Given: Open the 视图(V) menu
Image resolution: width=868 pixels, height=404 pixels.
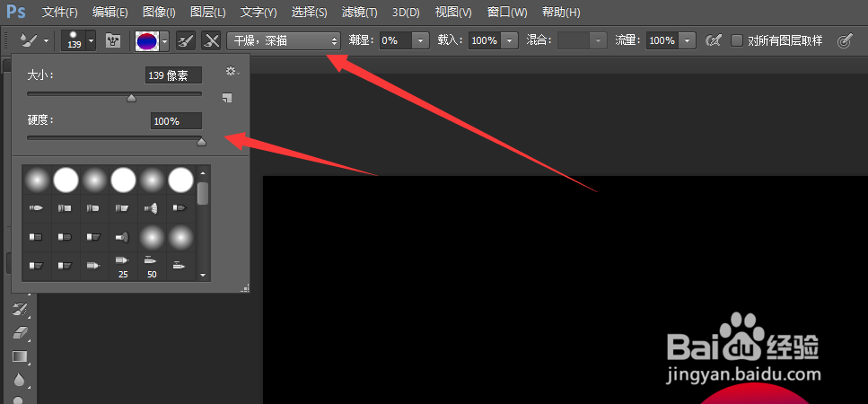Looking at the screenshot, I should (453, 13).
